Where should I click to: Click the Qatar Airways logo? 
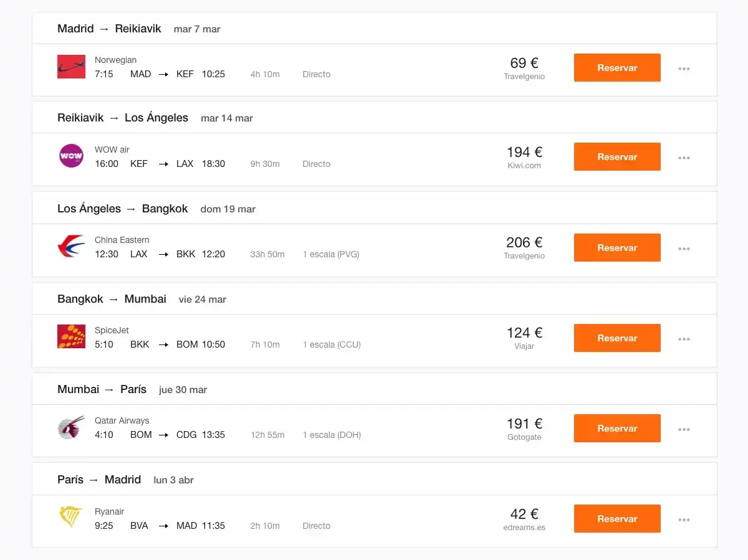71,427
